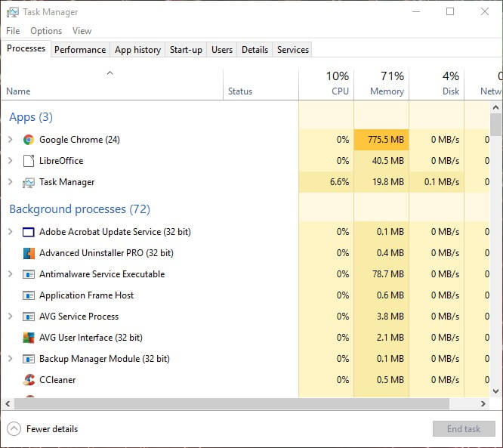Expand the Adobe Acrobat Update Service entry
Image resolution: width=503 pixels, height=448 pixels.
11,232
